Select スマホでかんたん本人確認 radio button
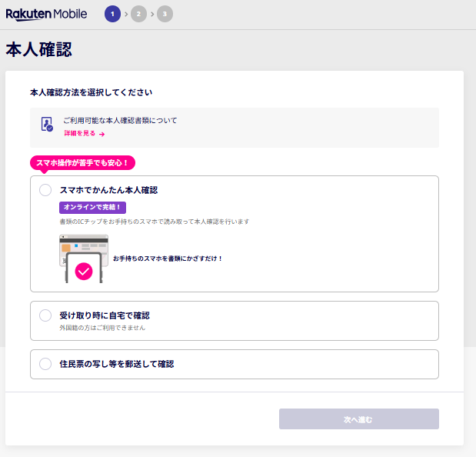Viewport: 476px width, 457px height. click(45, 190)
